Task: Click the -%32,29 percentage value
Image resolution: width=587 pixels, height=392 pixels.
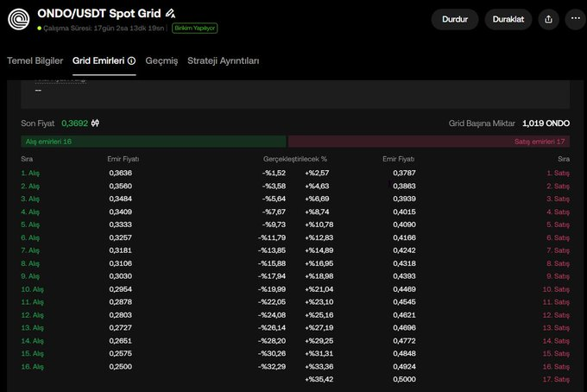Action: click(x=272, y=367)
